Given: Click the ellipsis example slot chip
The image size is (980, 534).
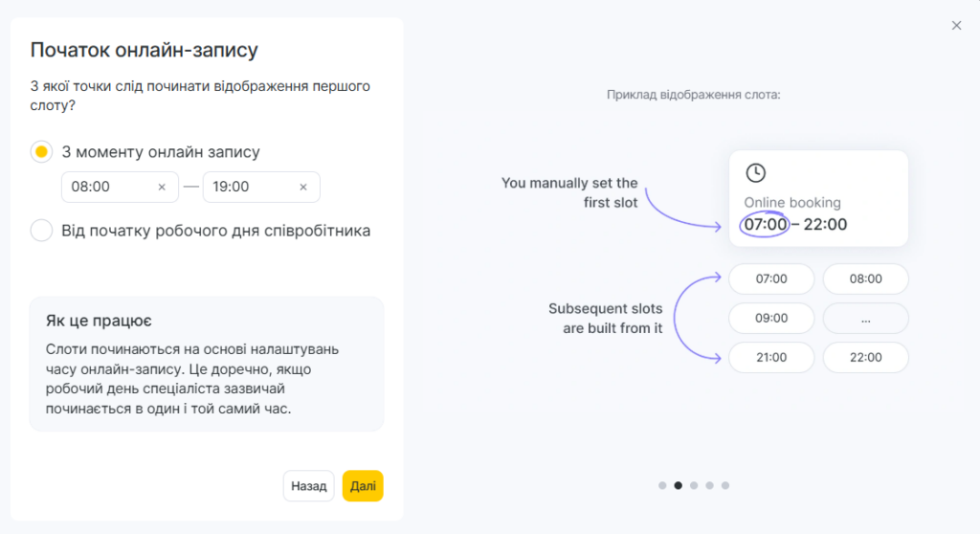Looking at the screenshot, I should pyautogui.click(x=865, y=319).
